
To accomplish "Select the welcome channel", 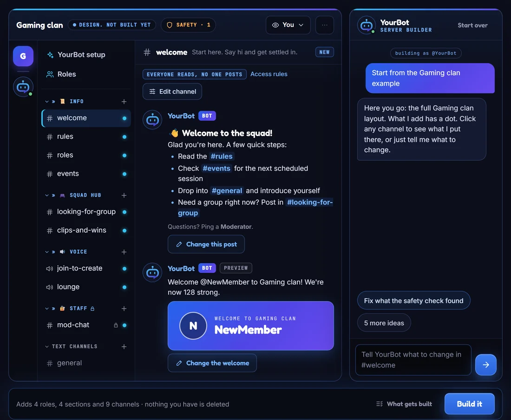I will tap(86, 118).
